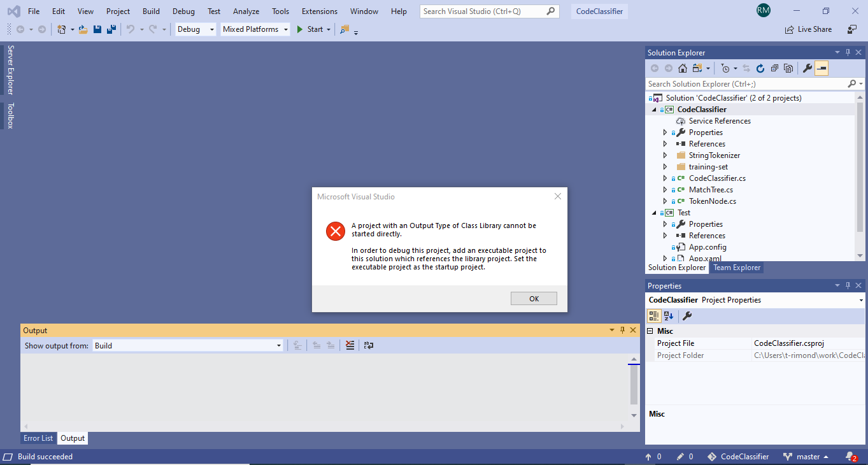This screenshot has height=465, width=868.
Task: Open the New Project dropdown arrow
Action: click(x=72, y=29)
